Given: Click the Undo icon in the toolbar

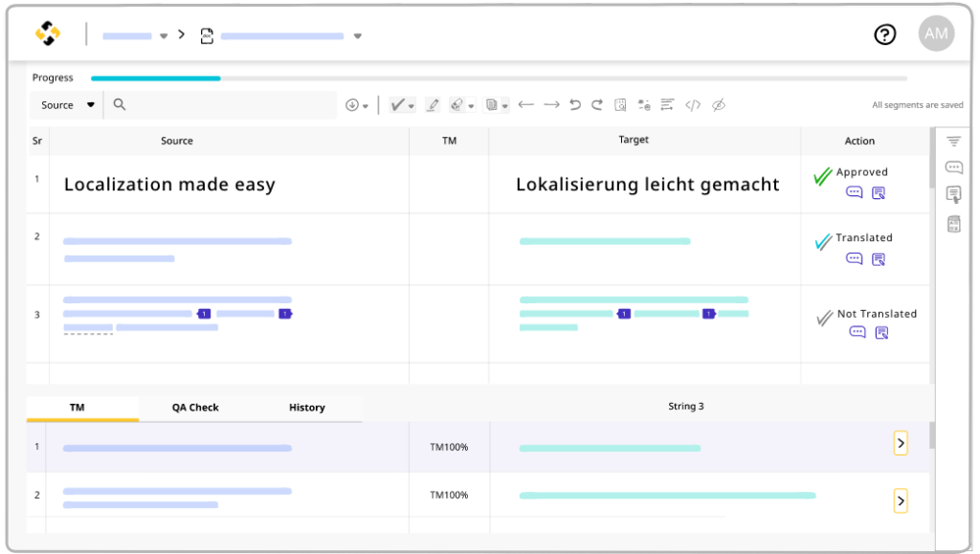Looking at the screenshot, I should pos(574,104).
